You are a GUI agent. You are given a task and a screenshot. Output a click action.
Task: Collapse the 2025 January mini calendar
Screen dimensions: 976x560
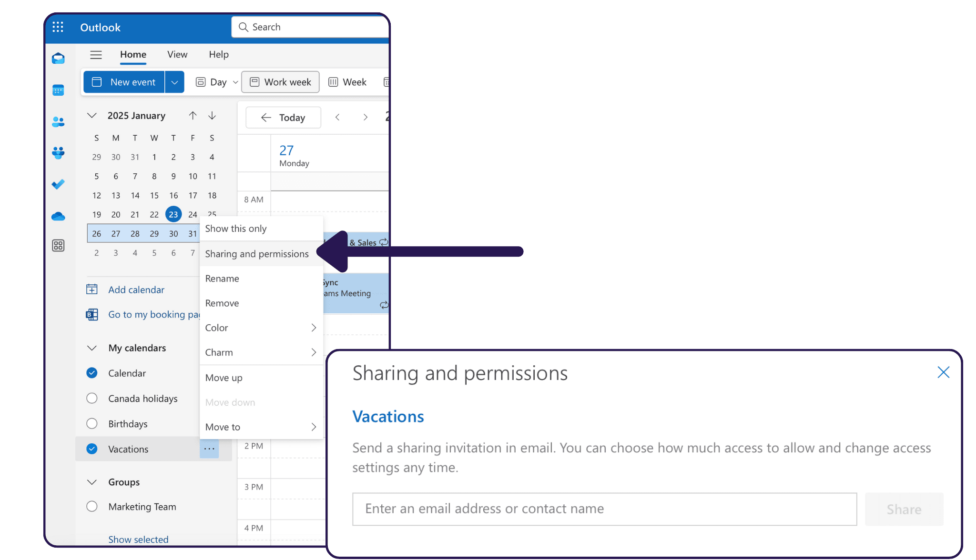click(92, 116)
